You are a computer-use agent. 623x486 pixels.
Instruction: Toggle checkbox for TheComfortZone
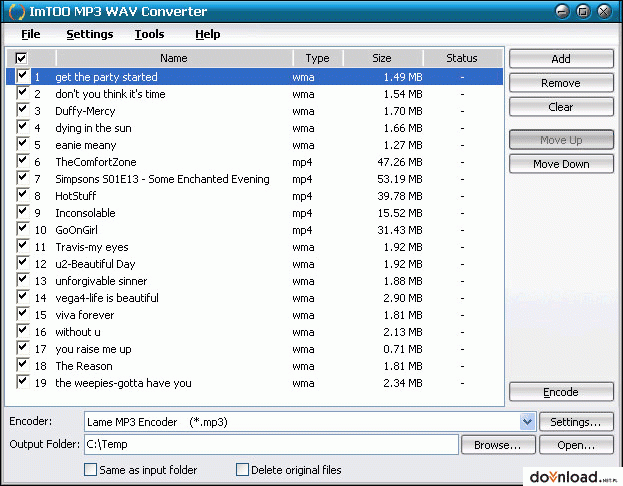click(x=22, y=161)
